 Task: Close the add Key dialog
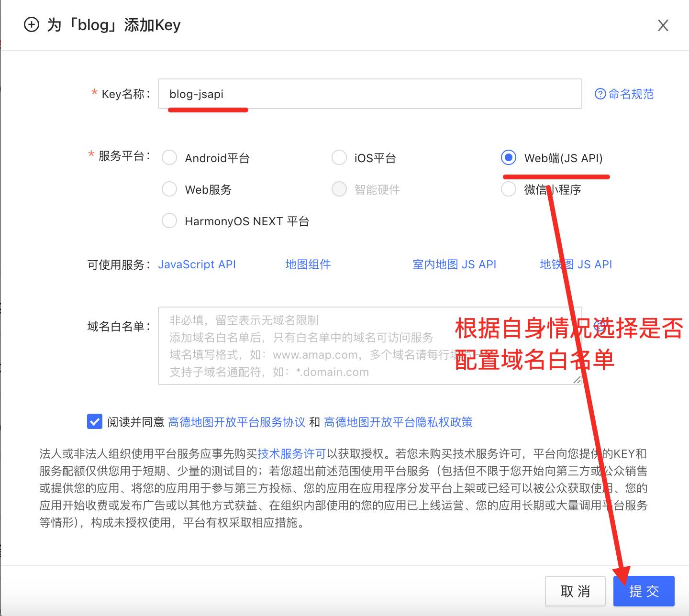[x=663, y=25]
